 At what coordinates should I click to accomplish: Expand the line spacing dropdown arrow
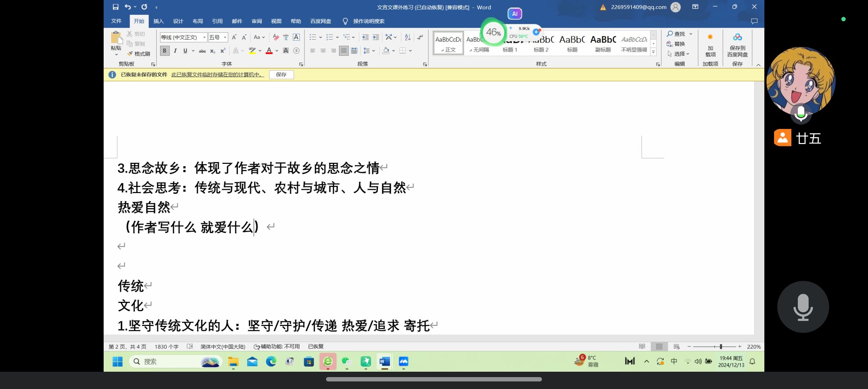[374, 51]
